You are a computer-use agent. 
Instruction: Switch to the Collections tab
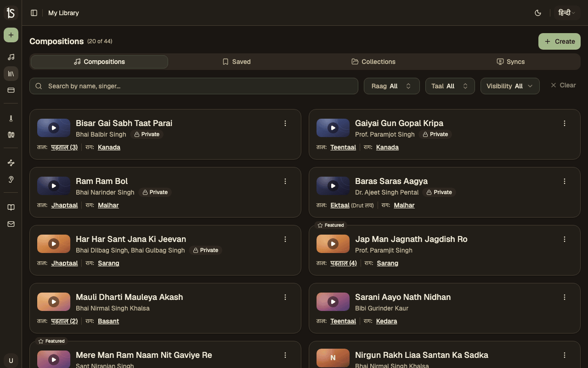[x=373, y=62]
